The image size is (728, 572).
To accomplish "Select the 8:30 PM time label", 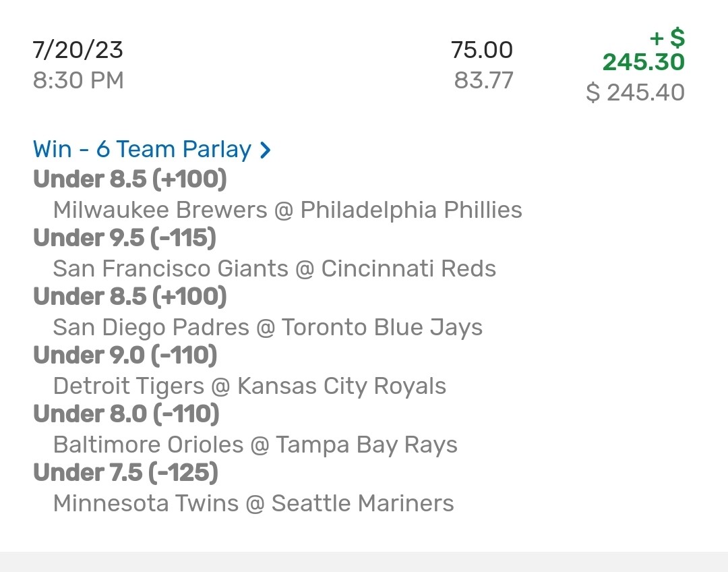I will point(78,81).
